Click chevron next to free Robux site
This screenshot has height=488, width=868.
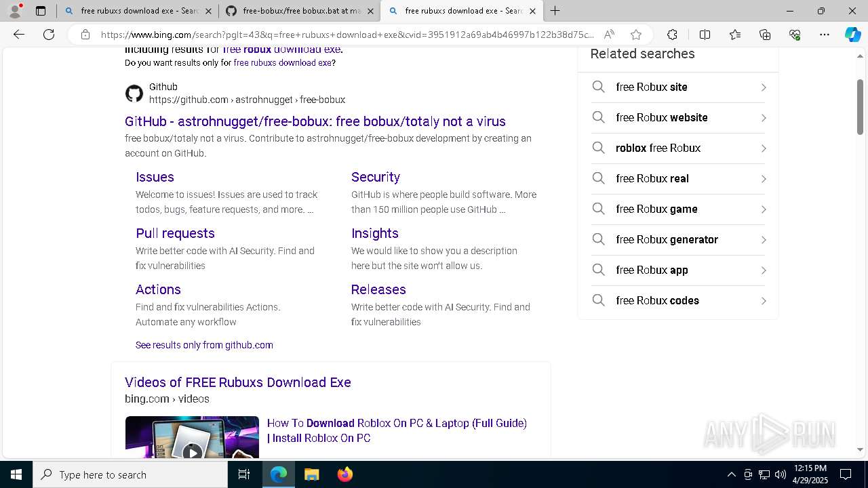[764, 87]
